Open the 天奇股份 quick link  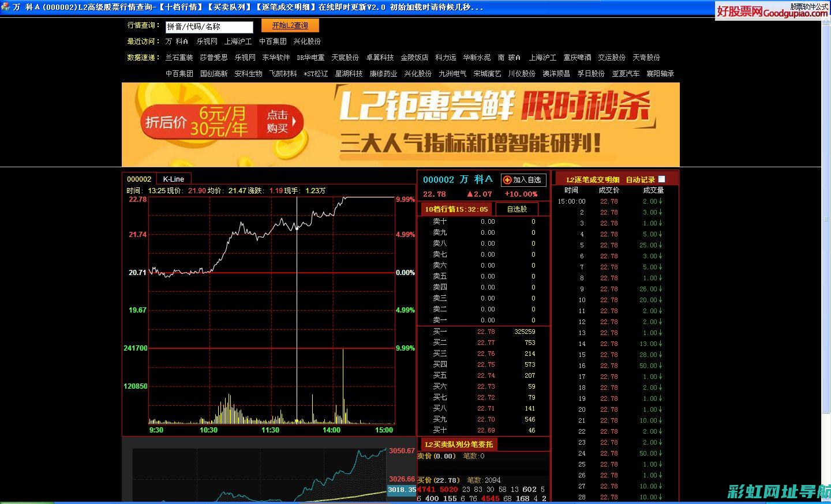point(646,58)
